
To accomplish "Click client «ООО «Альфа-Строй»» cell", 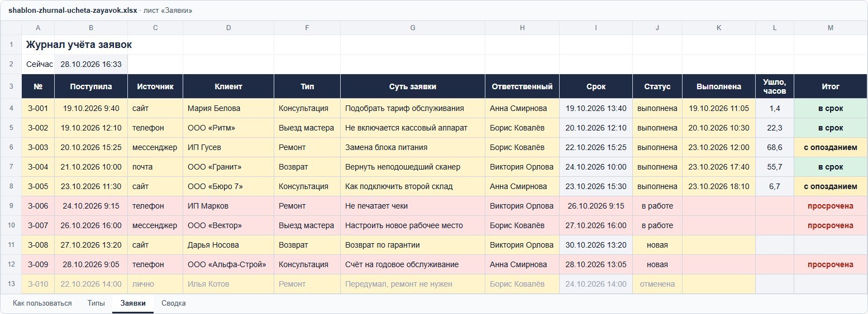I will tap(228, 264).
